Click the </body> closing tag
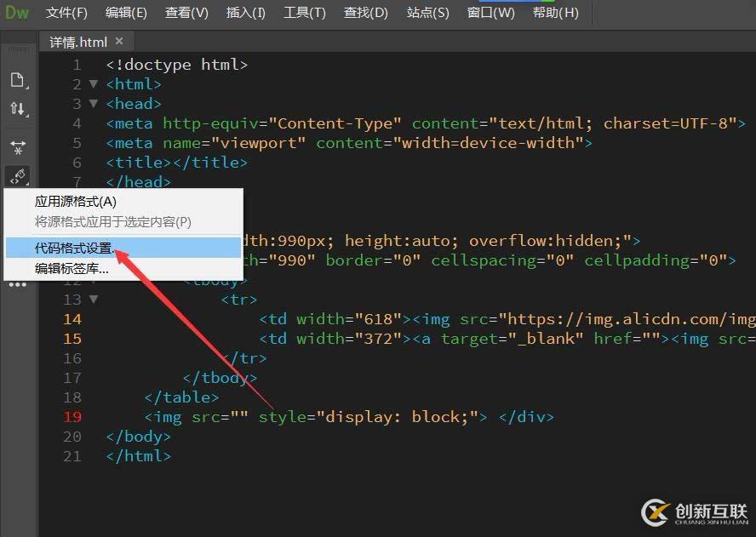The height and width of the screenshot is (537, 756). [x=139, y=437]
